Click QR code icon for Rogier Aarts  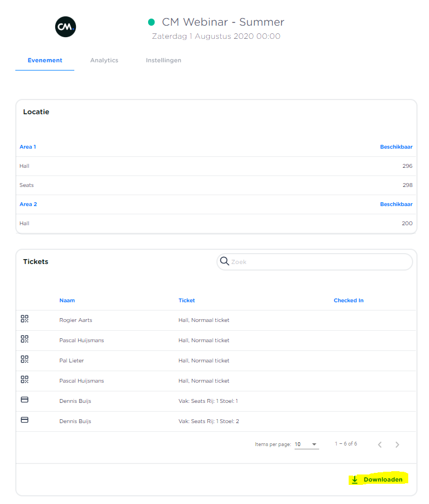pyautogui.click(x=25, y=319)
